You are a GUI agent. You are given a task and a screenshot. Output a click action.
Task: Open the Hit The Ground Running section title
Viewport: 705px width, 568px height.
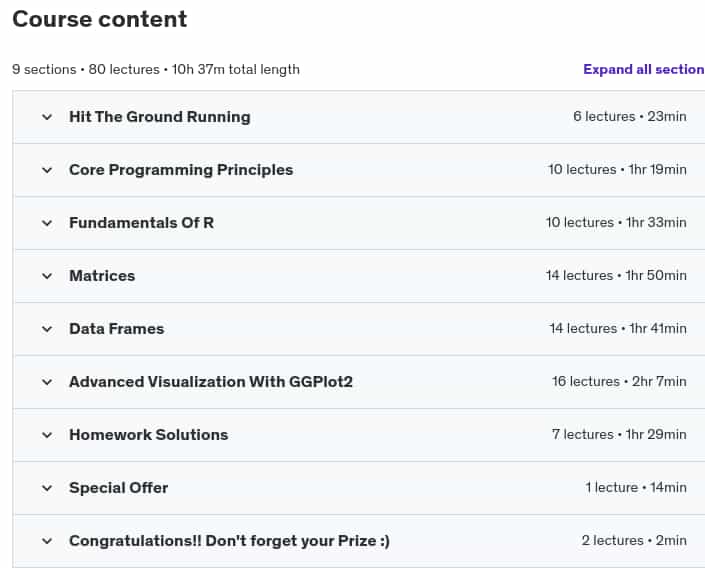[160, 117]
